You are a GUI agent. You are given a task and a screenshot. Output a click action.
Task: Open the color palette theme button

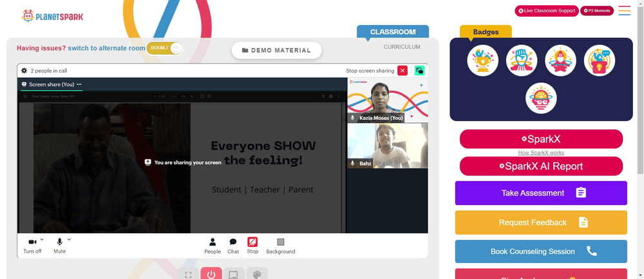pos(257,274)
